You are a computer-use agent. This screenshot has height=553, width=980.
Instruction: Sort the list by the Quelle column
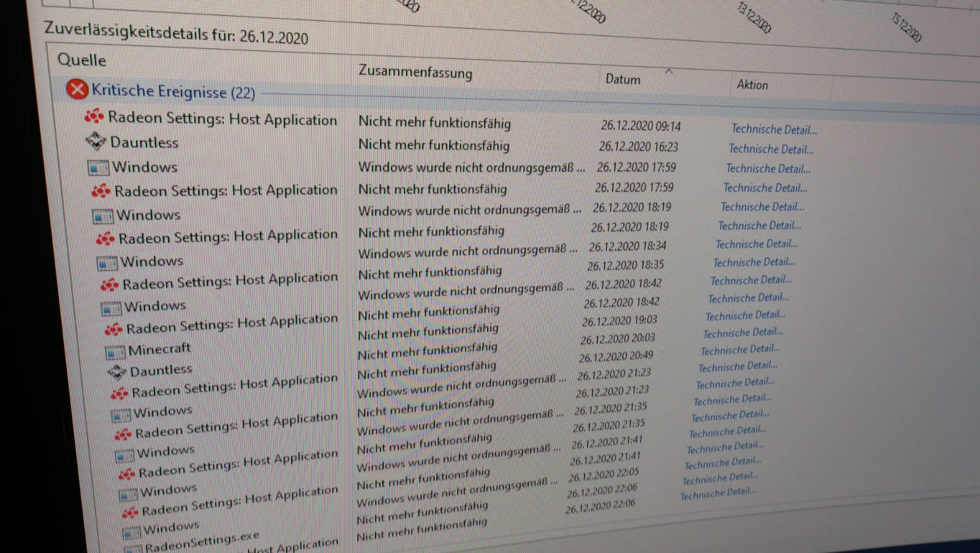click(81, 60)
